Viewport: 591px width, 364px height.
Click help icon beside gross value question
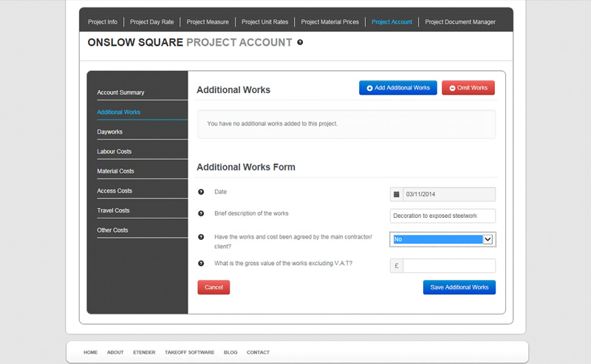[x=201, y=264]
